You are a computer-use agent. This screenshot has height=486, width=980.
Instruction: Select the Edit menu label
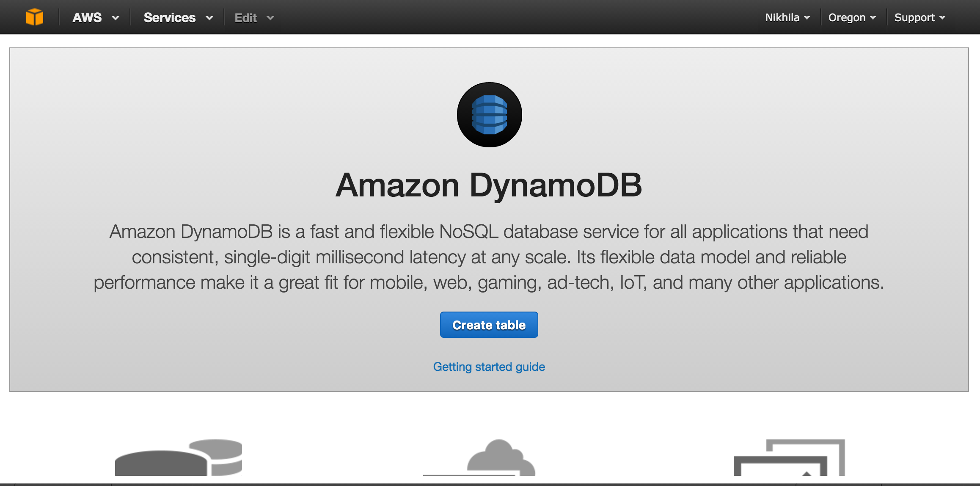pyautogui.click(x=246, y=18)
